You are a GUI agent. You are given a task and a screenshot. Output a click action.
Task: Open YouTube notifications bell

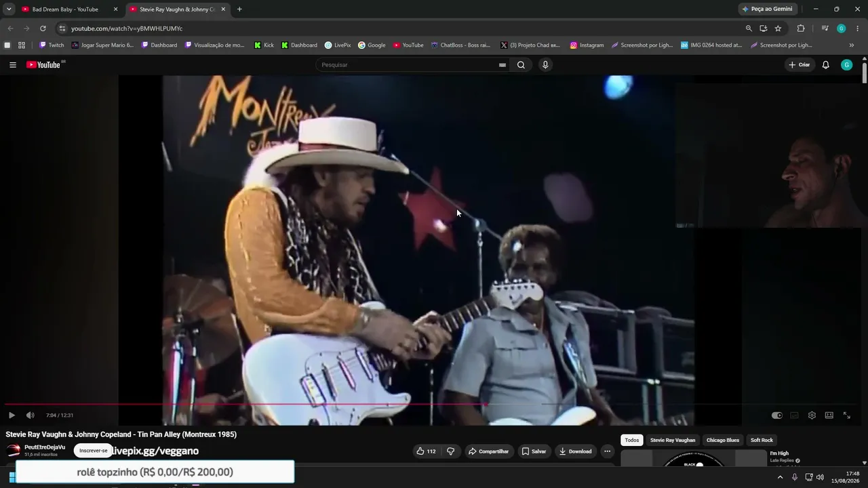[x=825, y=65]
